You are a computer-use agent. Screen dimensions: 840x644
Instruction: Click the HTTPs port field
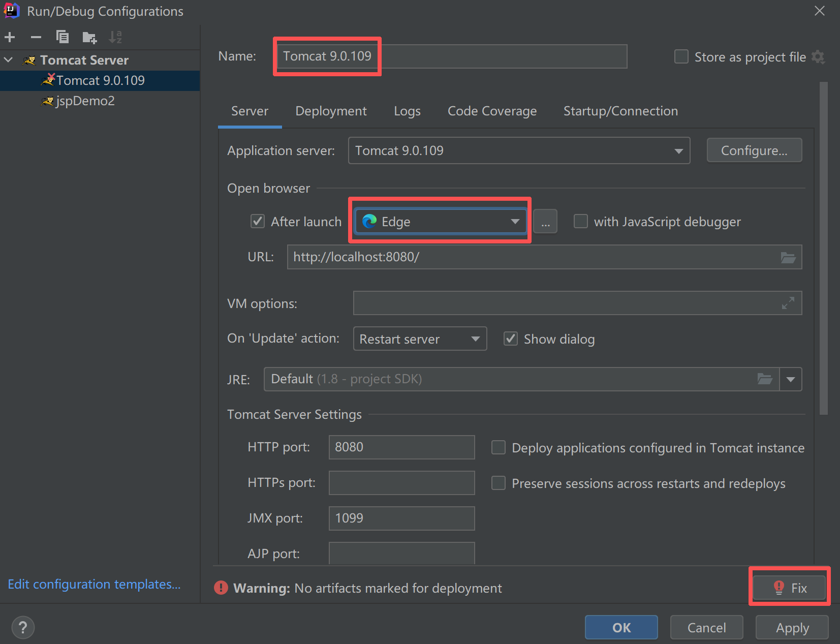401,482
